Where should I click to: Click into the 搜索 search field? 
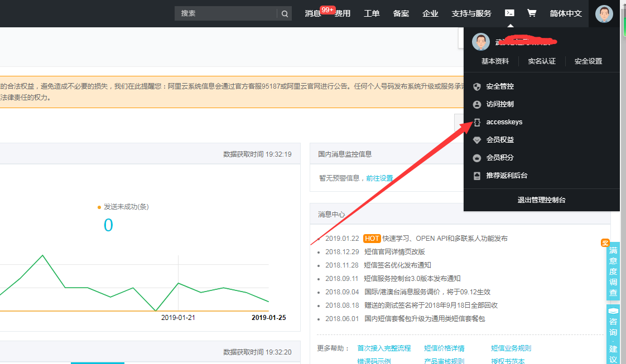[x=226, y=13]
